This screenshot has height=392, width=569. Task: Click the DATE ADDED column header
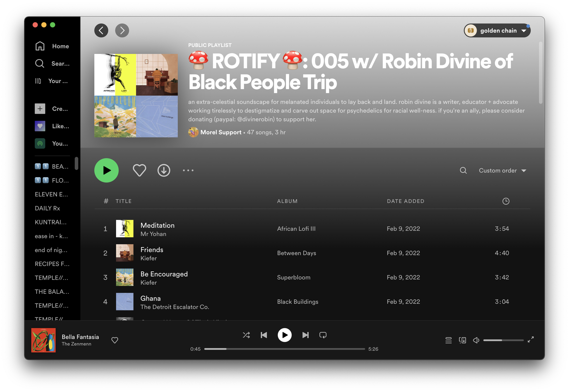406,201
